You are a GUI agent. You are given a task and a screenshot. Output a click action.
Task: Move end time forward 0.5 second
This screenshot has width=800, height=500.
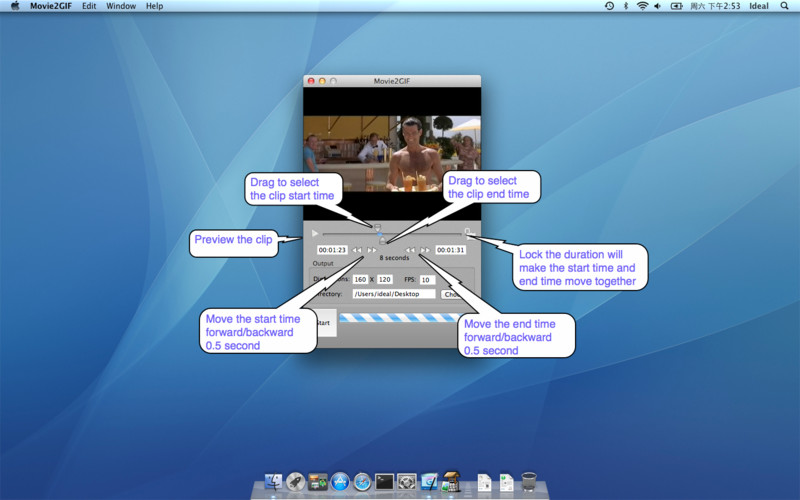pos(425,250)
